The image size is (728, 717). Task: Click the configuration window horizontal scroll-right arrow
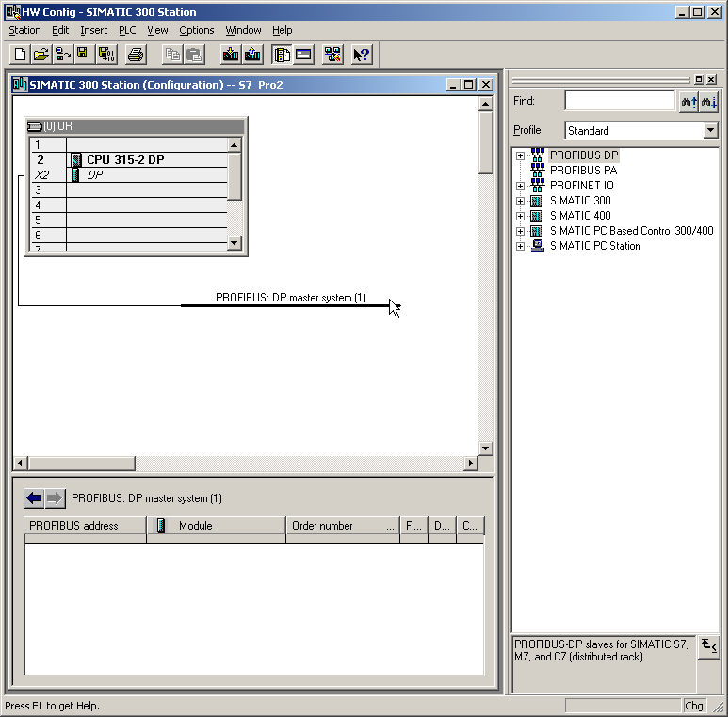pos(471,463)
